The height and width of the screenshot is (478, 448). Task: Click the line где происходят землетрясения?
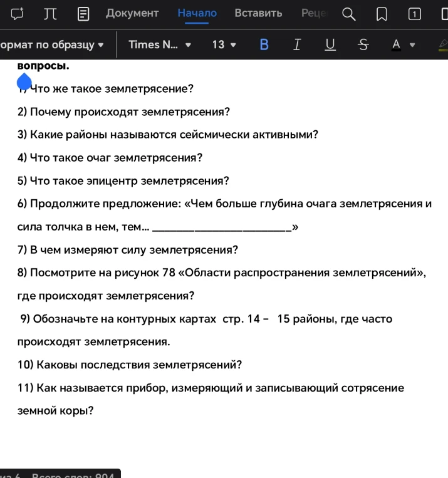point(105,296)
